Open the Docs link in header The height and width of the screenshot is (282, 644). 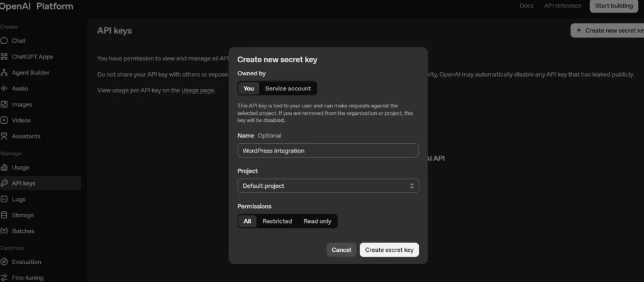pyautogui.click(x=526, y=6)
